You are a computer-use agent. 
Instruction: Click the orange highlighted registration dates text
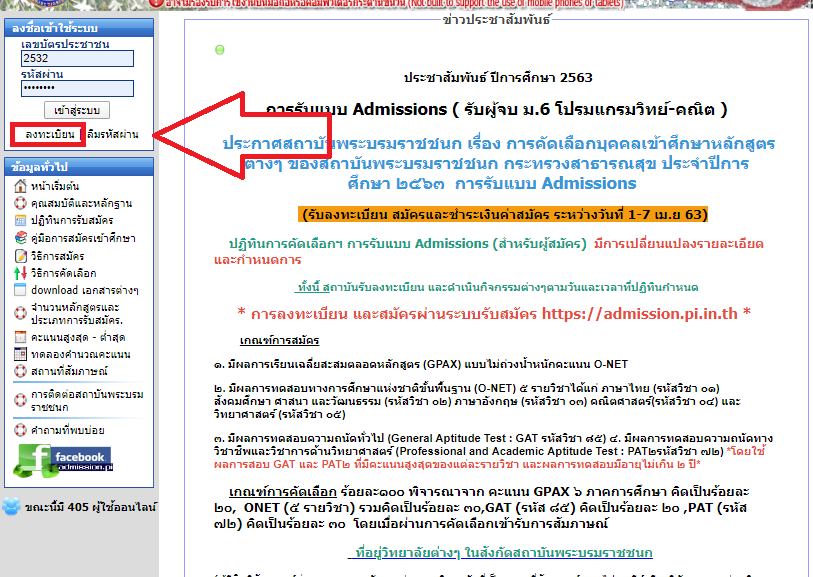tap(503, 215)
